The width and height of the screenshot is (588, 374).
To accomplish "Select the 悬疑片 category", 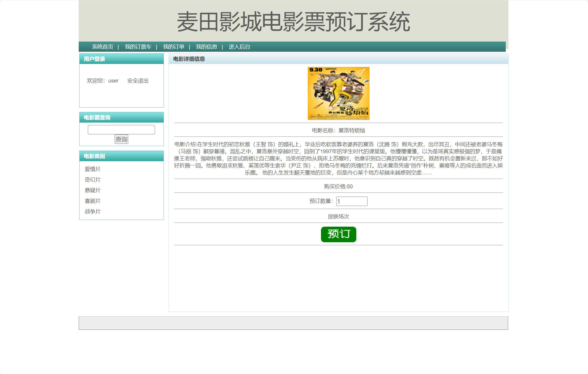I will (92, 190).
